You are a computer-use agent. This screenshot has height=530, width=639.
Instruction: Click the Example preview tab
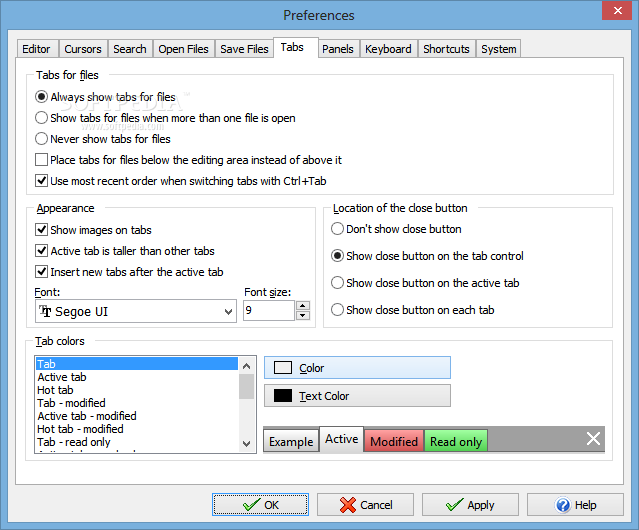[291, 441]
